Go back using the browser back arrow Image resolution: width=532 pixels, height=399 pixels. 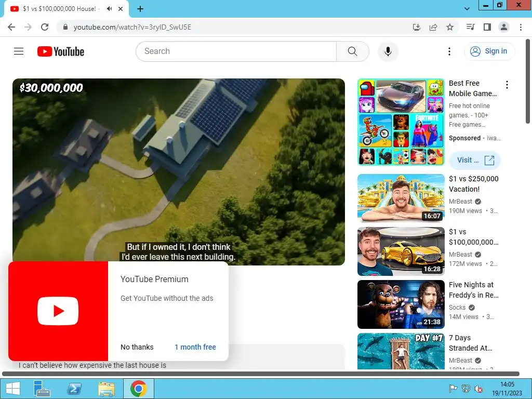[11, 27]
